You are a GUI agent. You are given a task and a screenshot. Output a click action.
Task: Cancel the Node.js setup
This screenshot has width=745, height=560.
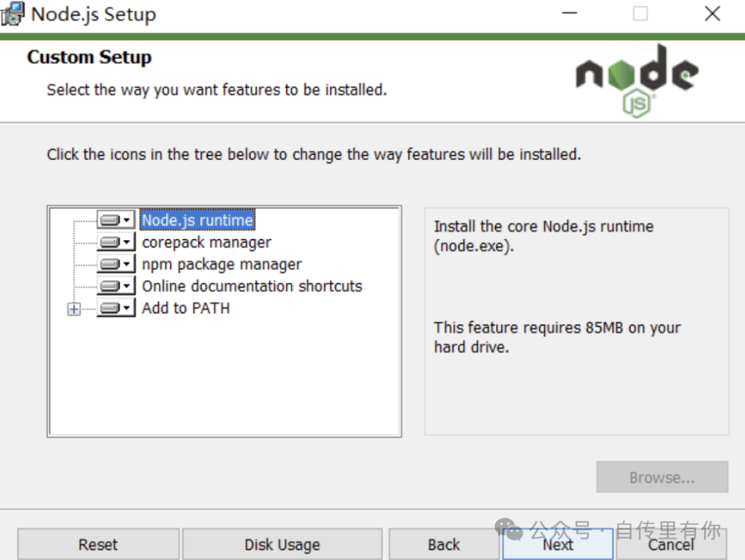pyautogui.click(x=671, y=544)
